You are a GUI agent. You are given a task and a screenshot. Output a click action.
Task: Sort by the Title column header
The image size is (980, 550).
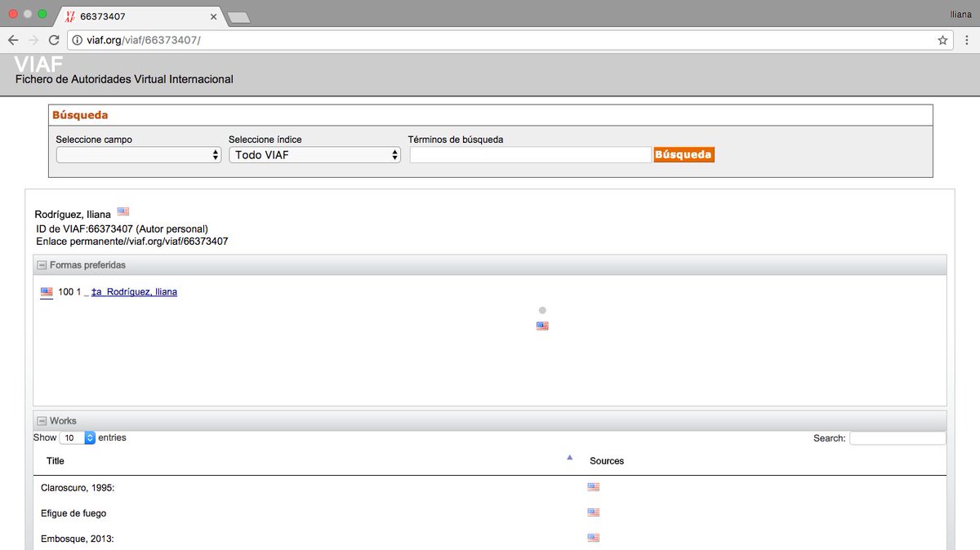tap(56, 461)
